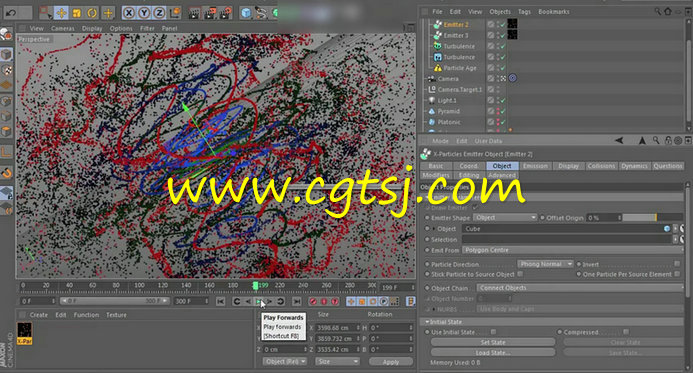Select the Scale tool
This screenshot has width=693, height=373.
[77, 13]
